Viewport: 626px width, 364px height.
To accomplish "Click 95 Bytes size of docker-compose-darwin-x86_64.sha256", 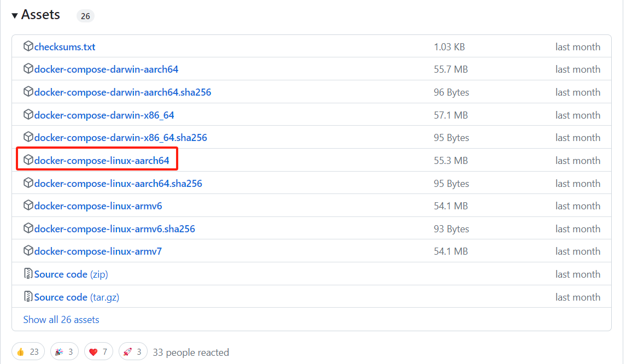I will tap(452, 138).
